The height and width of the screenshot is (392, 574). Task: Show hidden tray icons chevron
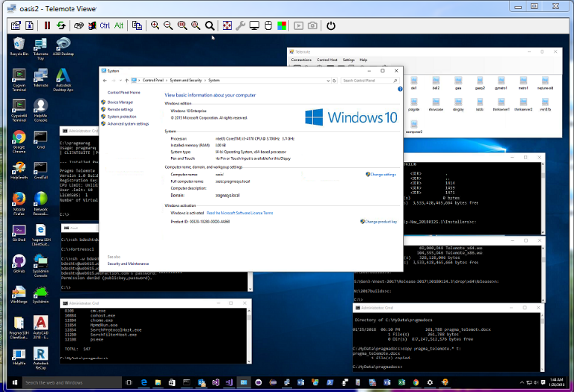(x=521, y=383)
